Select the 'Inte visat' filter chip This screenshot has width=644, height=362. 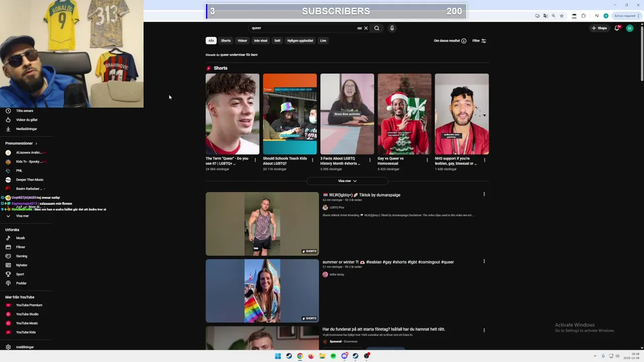click(261, 41)
